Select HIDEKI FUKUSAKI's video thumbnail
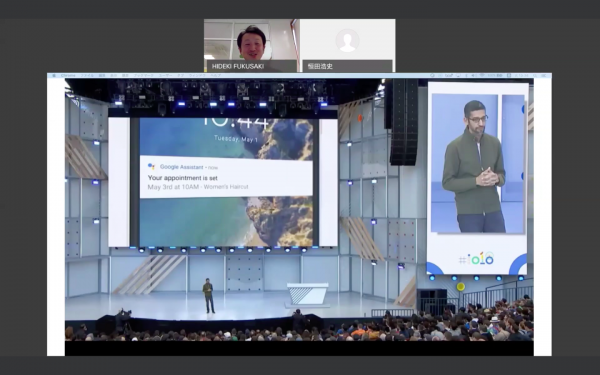 coord(250,46)
